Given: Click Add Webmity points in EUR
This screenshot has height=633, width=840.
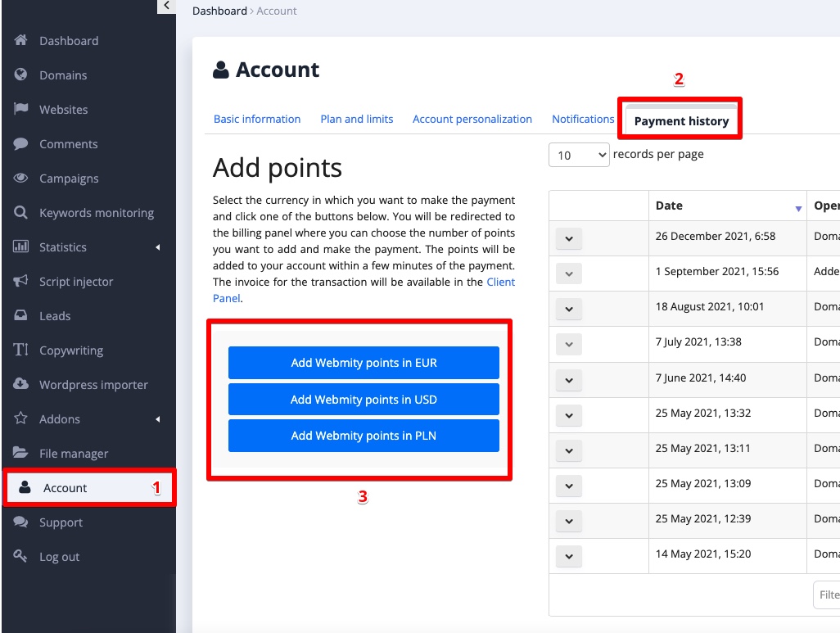Looking at the screenshot, I should 363,362.
